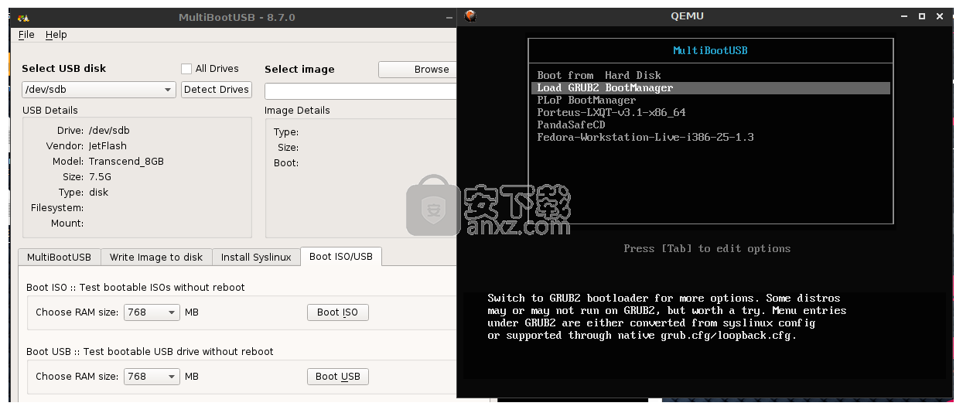Click 'Press [Tab] to edit options' text
This screenshot has width=980, height=413.
[x=707, y=249]
